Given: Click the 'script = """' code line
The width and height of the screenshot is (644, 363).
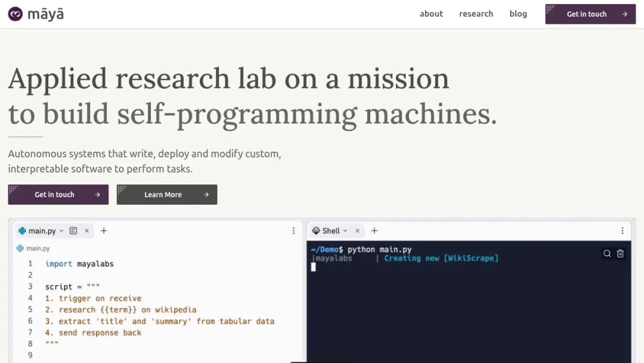Looking at the screenshot, I should pos(72,287).
